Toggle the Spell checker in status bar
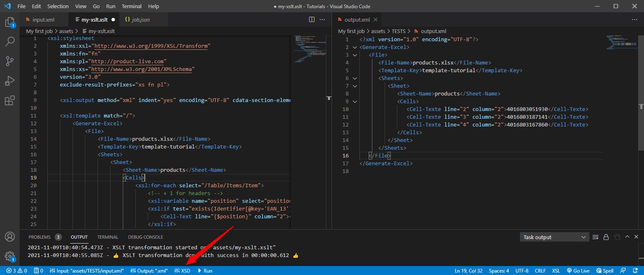This screenshot has width=644, height=275. (605, 271)
